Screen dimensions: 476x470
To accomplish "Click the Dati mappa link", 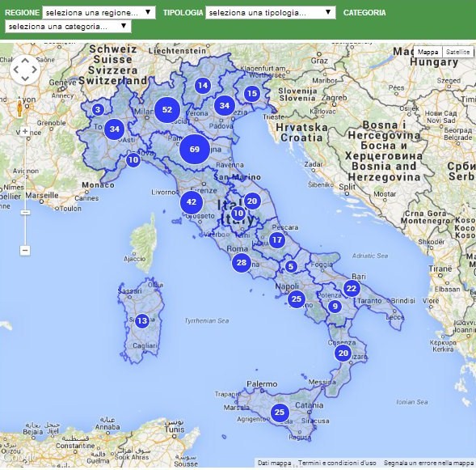I will pyautogui.click(x=275, y=463).
